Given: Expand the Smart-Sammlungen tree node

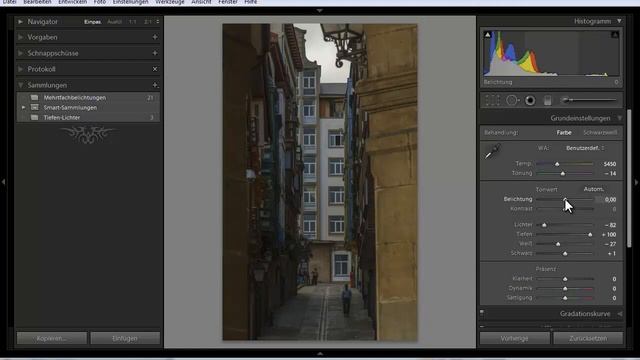Looking at the screenshot, I should coord(23,107).
